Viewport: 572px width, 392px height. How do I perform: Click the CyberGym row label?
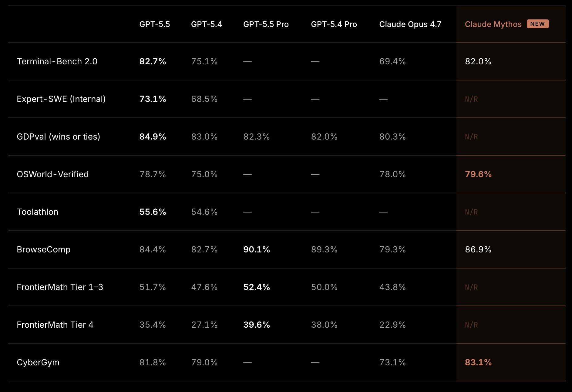click(x=38, y=362)
